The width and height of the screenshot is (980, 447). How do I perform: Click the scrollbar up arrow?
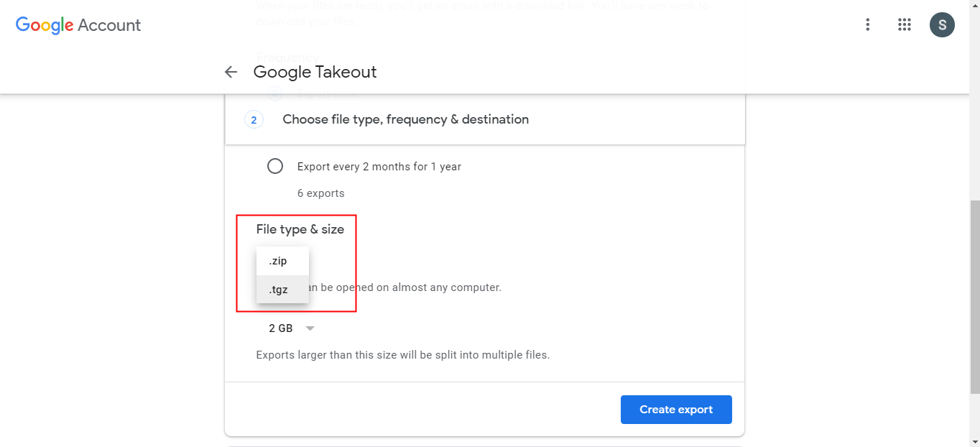click(974, 5)
